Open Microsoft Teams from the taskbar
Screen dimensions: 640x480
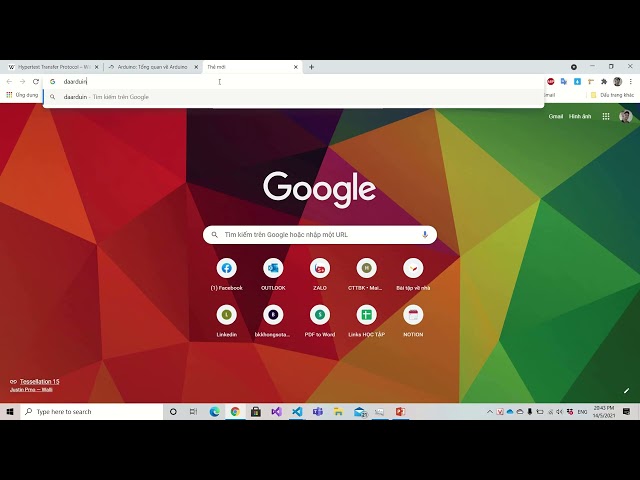point(318,412)
